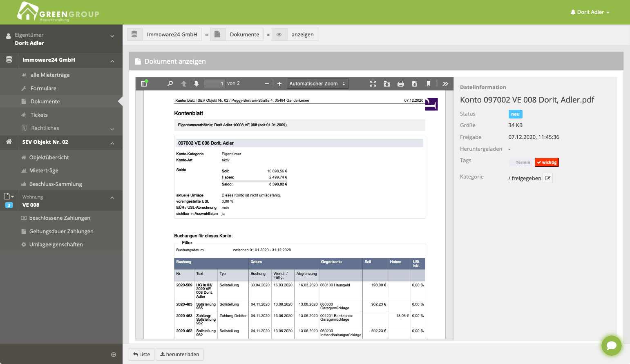The width and height of the screenshot is (630, 364).
Task: Toggle the wichtig tag
Action: 547,162
